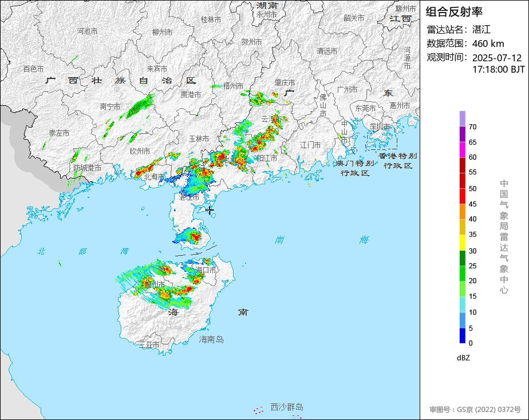This screenshot has height=420, width=529.
Task: Select the purple 65–70 dBZ legend swatch
Action: click(462, 134)
